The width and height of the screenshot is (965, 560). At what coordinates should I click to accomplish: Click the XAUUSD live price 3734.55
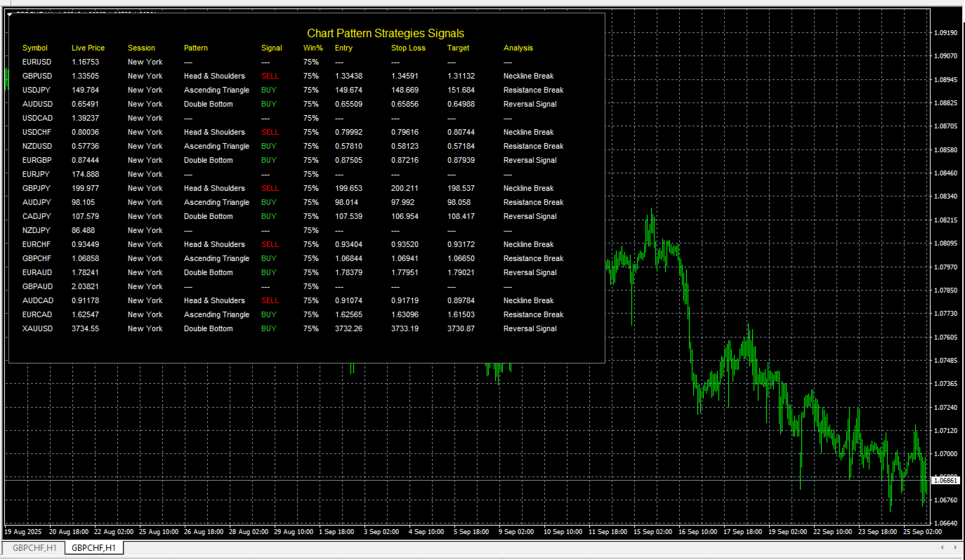(x=86, y=328)
